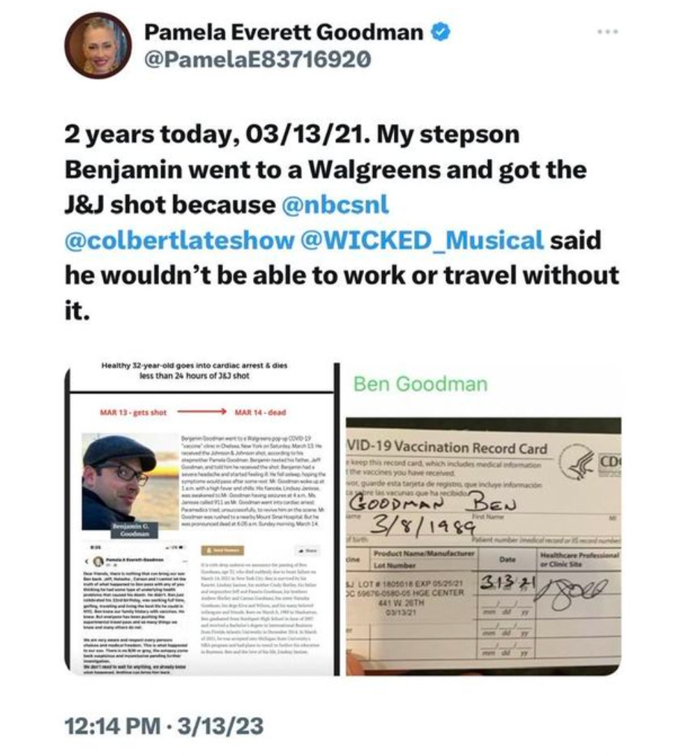Image resolution: width=700 pixels, height=756 pixels.
Task: Click the MAR 14 dead label
Action: (260, 412)
